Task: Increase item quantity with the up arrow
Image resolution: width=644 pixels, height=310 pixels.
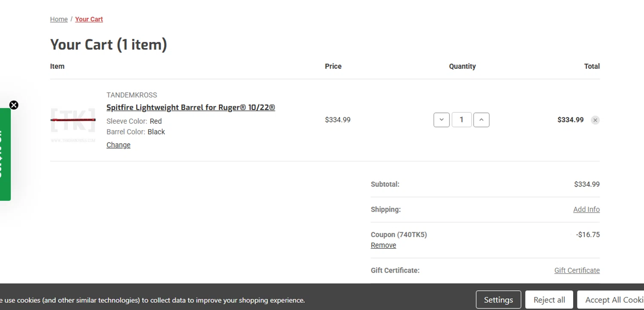Action: (x=481, y=120)
